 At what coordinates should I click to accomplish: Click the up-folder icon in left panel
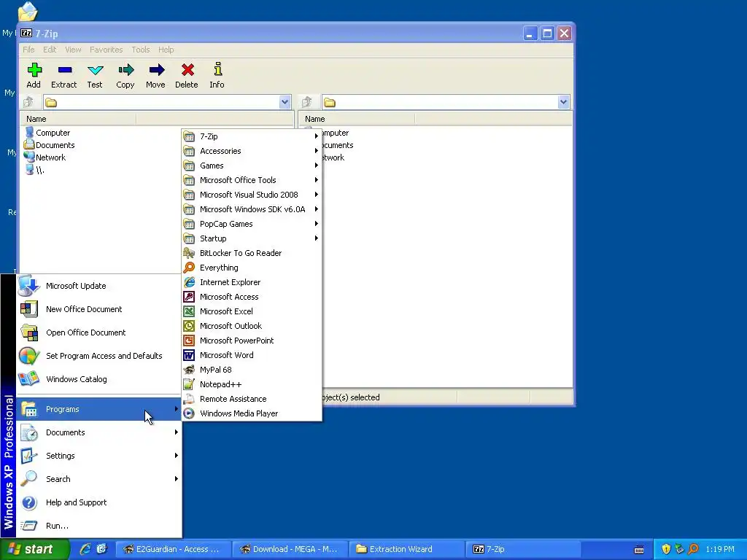(x=28, y=102)
